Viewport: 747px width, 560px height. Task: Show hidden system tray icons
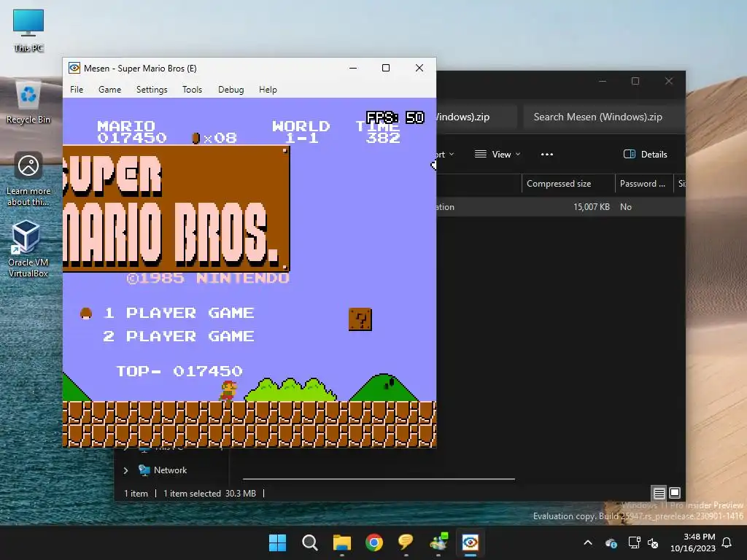[x=588, y=542]
